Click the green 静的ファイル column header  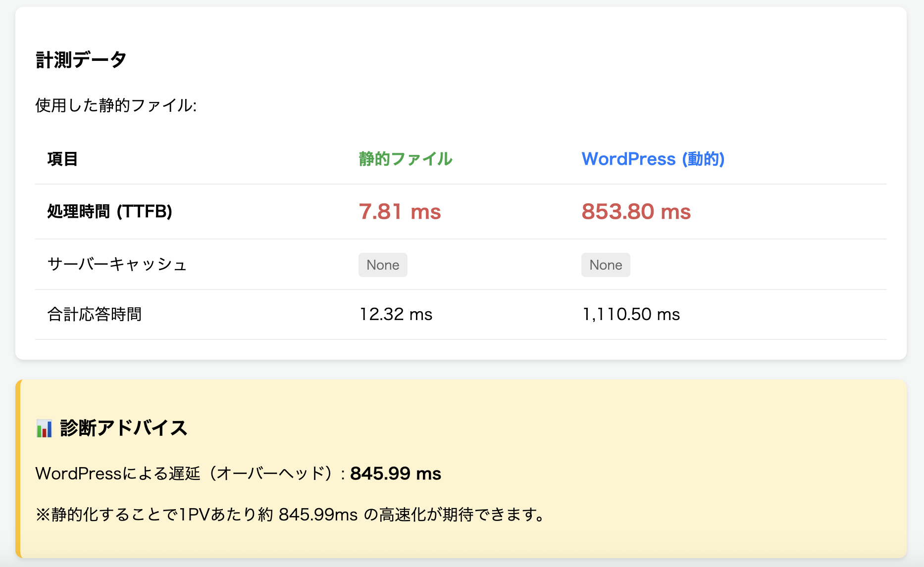[405, 159]
